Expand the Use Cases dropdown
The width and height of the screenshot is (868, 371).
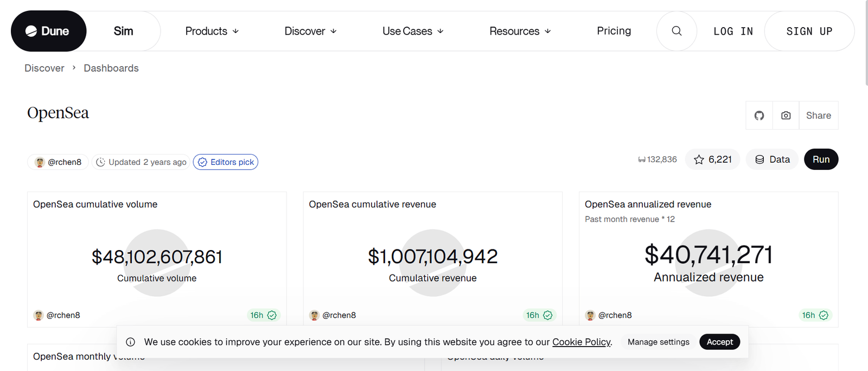413,31
